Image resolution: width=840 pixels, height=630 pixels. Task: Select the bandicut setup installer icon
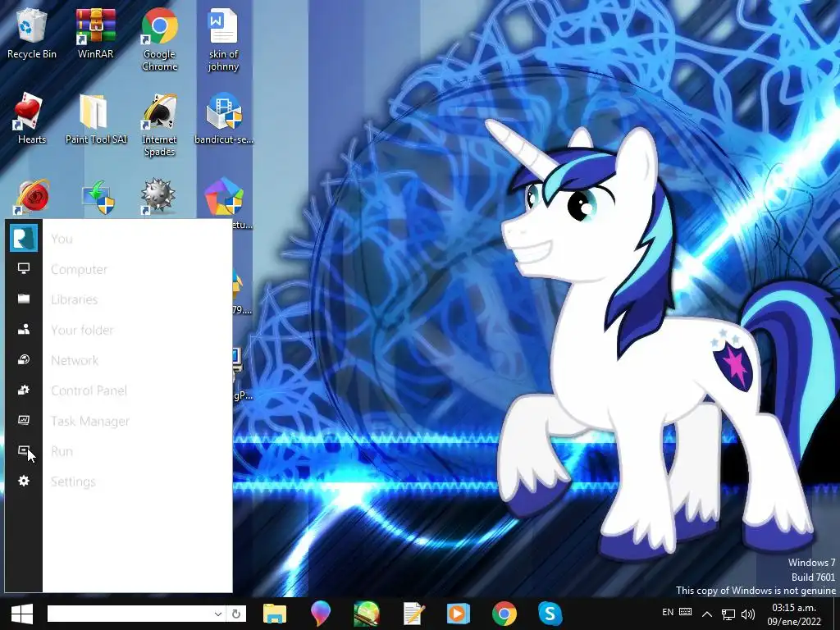point(223,119)
